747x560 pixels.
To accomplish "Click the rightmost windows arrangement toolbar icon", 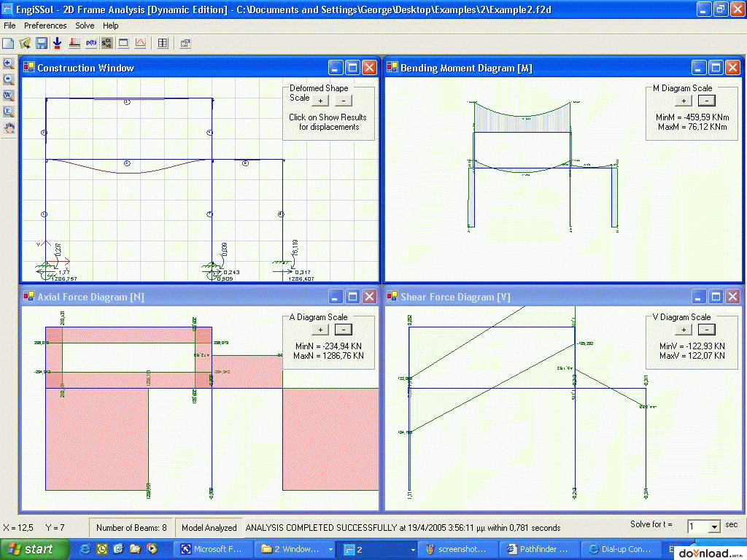I will tap(185, 43).
